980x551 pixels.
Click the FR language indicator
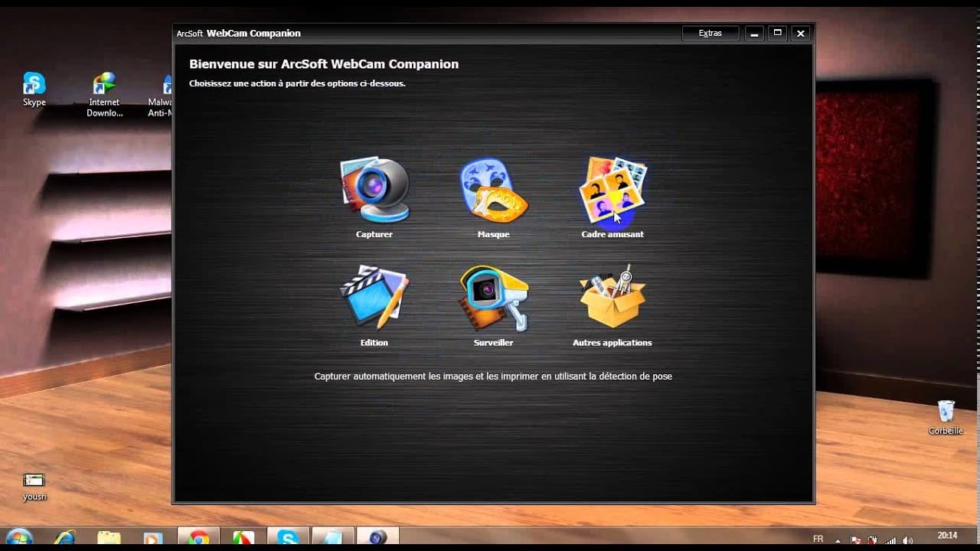(x=818, y=539)
